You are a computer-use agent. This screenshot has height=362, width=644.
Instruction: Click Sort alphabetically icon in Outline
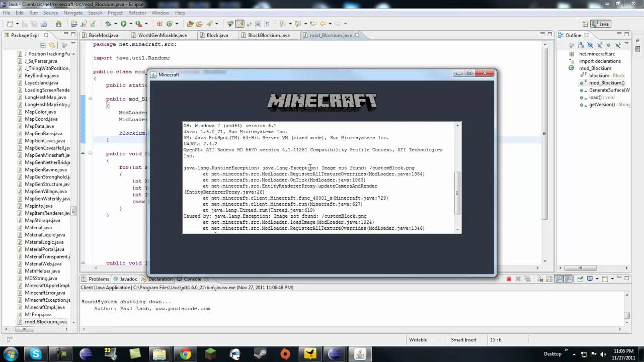pyautogui.click(x=581, y=45)
